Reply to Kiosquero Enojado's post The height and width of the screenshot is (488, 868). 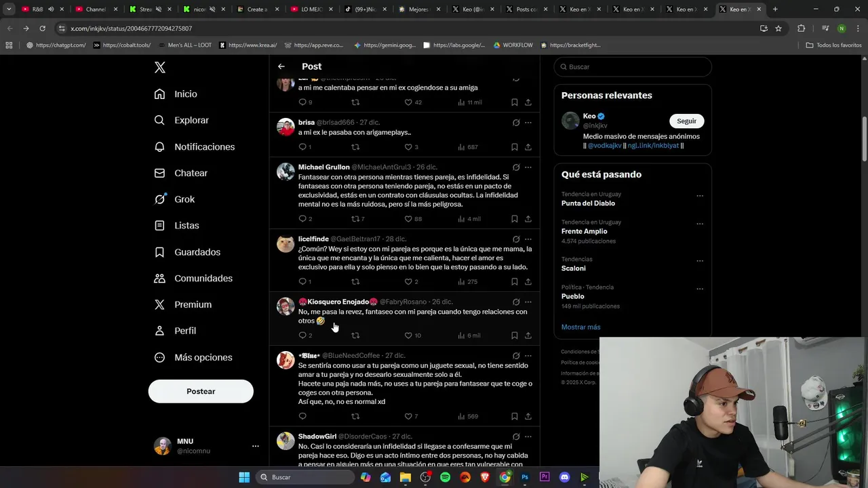[302, 335]
